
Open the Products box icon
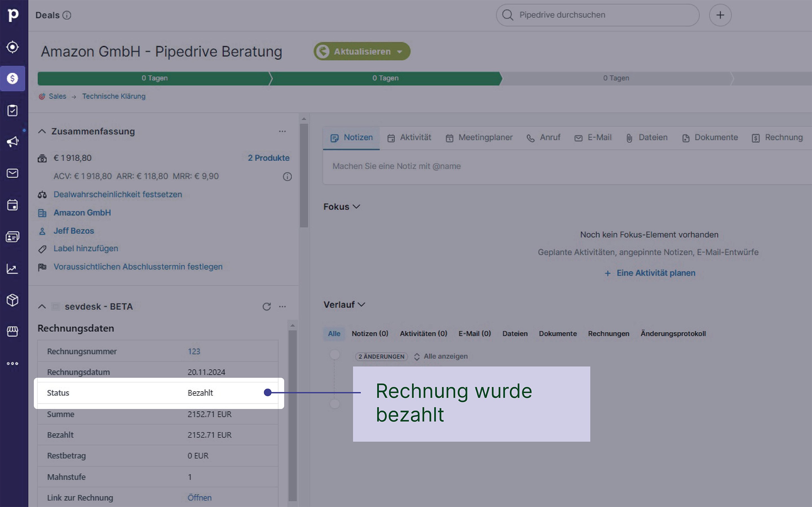(x=12, y=300)
